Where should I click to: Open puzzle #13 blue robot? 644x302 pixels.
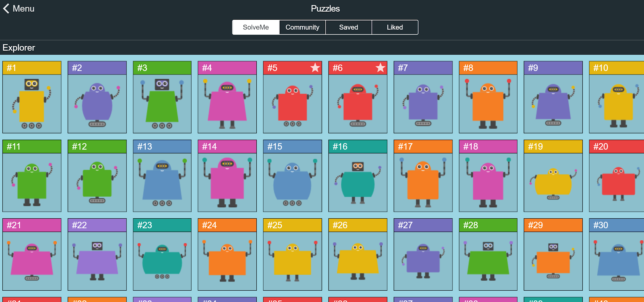[162, 176]
